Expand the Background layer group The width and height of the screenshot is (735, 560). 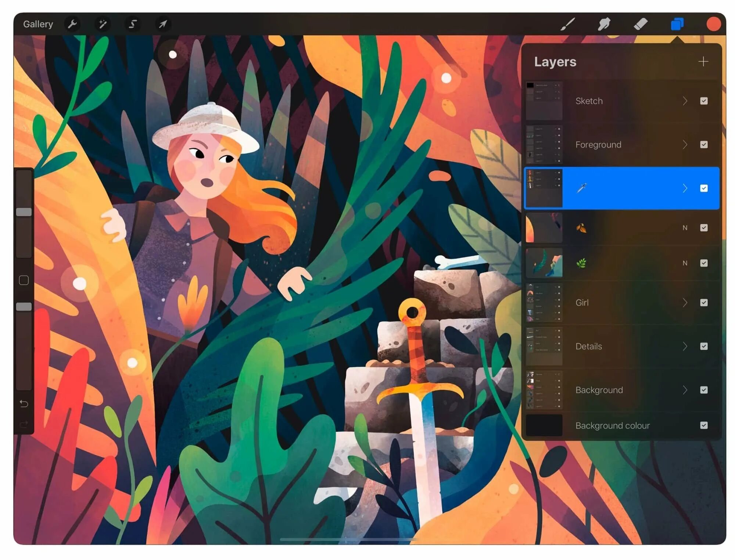[x=685, y=390]
